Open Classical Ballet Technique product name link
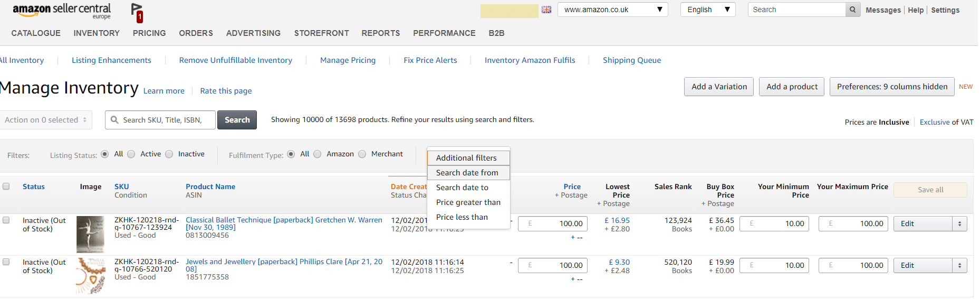Screen dimensions: 980x299 (284, 223)
